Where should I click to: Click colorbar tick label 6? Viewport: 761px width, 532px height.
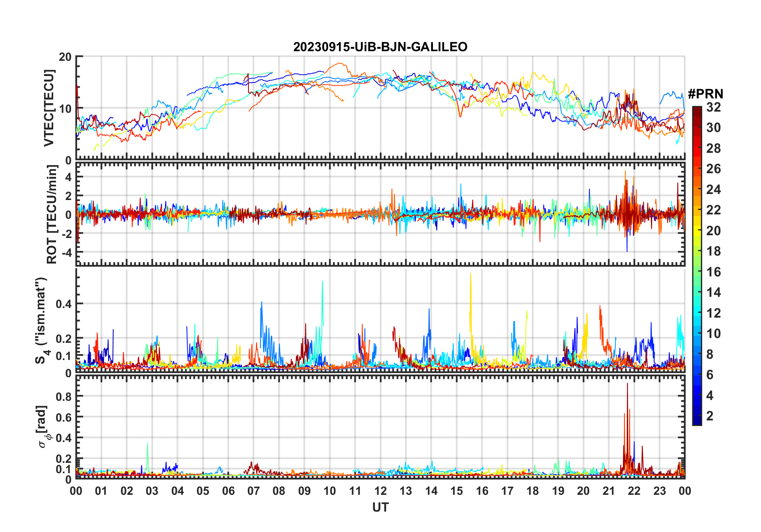[710, 375]
